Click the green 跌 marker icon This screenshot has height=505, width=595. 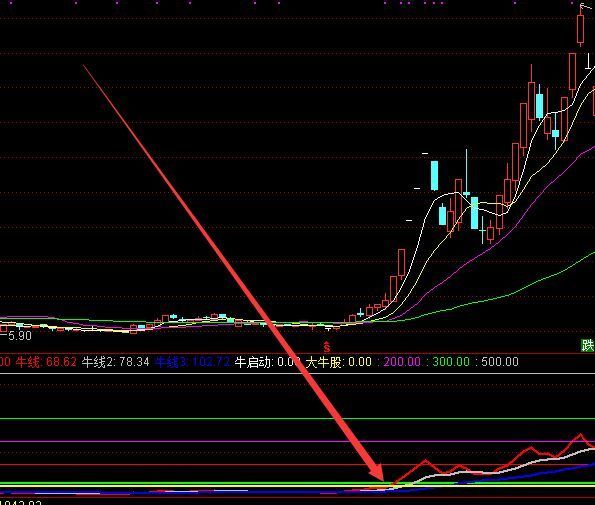(587, 345)
